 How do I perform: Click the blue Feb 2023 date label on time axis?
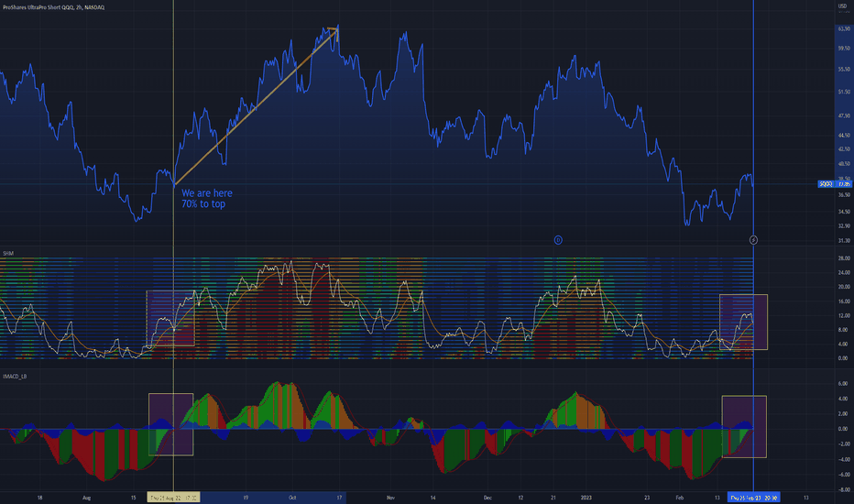click(x=754, y=498)
